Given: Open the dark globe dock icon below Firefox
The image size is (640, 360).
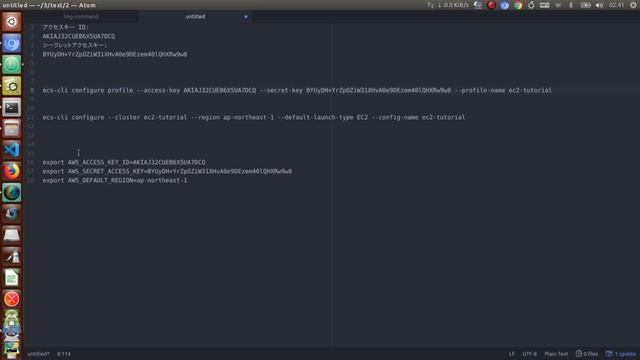Looking at the screenshot, I should point(11,193).
